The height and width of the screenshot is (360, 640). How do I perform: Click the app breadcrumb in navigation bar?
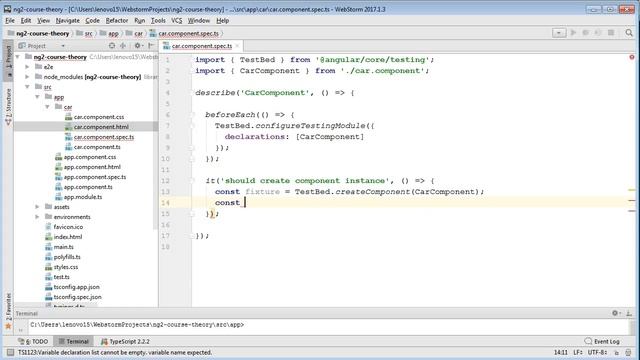pyautogui.click(x=109, y=33)
